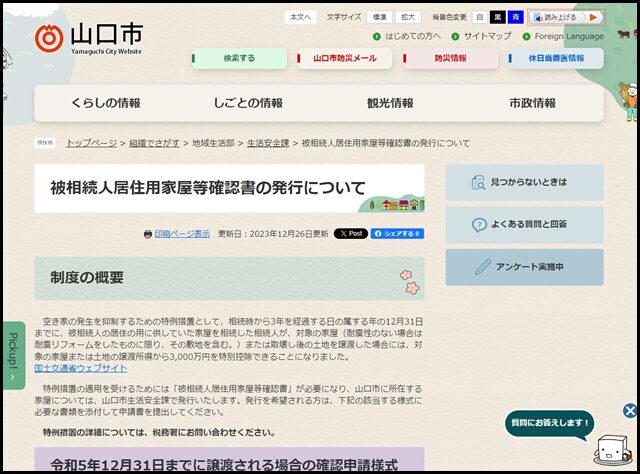
Task: Go to 生活安全課 breadcrumb
Action: [x=268, y=143]
